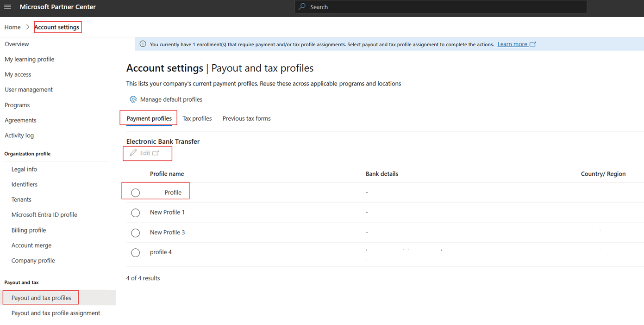Go to Home in the breadcrumb

coord(13,27)
